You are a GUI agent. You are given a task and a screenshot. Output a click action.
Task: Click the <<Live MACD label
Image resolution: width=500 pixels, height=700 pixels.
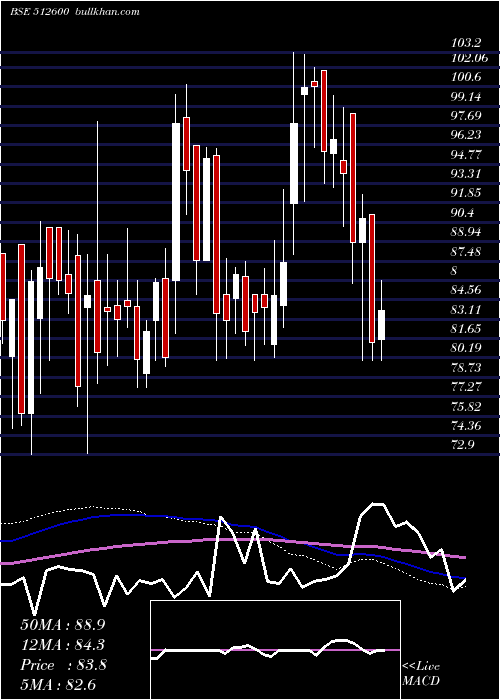[421, 673]
